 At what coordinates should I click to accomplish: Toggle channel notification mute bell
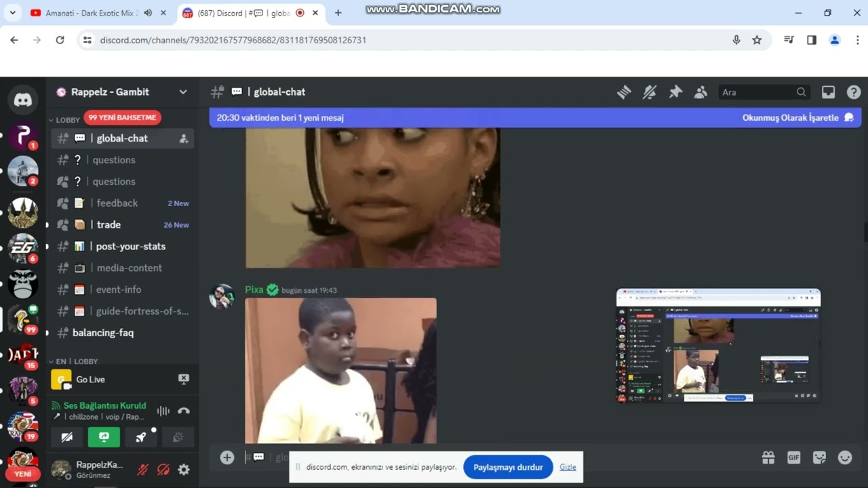pos(650,92)
